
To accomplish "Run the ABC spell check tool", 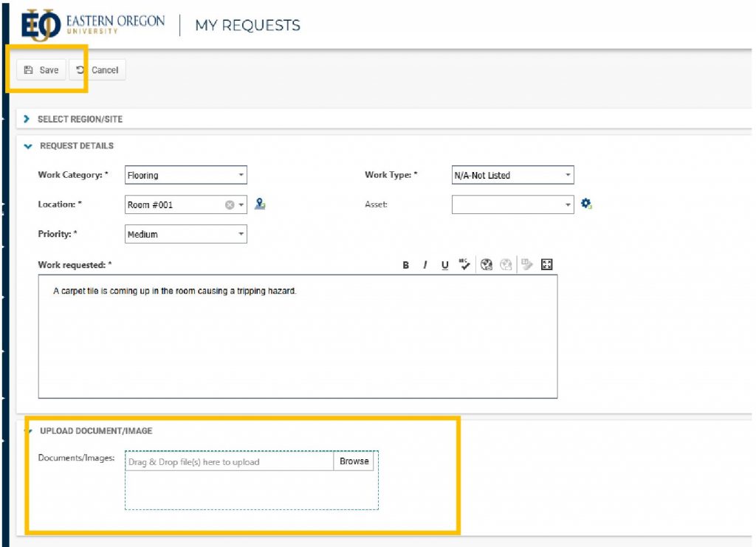I will click(464, 264).
